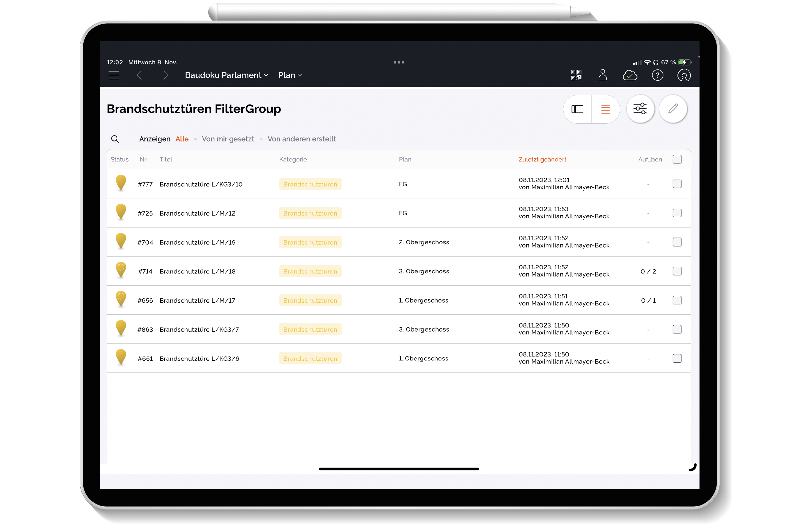Open entry Brandschutztüre L/M/12

[198, 213]
